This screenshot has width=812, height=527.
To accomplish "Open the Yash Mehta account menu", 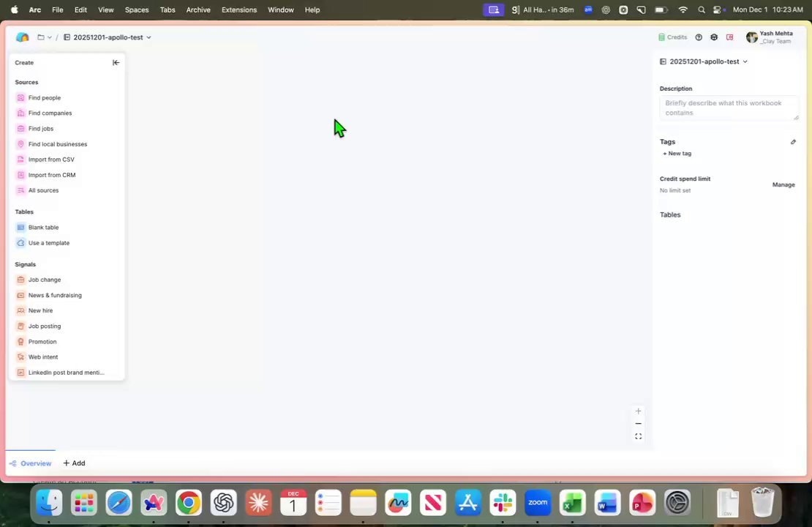I will [x=770, y=37].
